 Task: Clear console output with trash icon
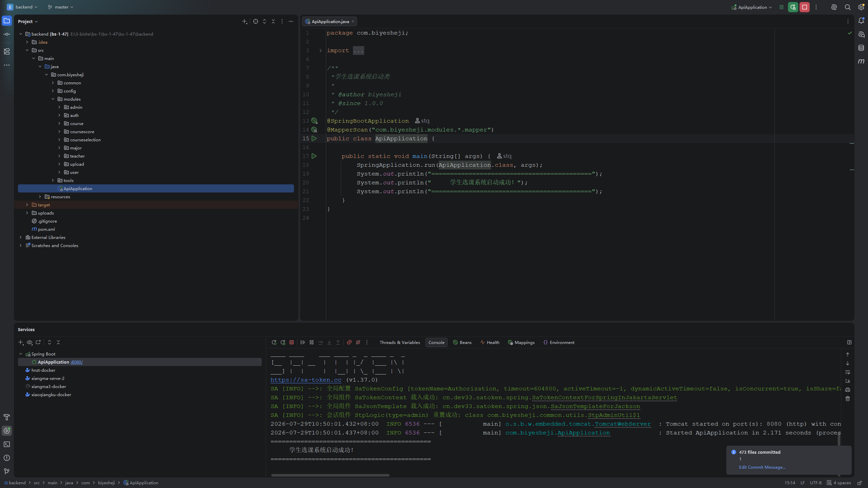tap(848, 399)
